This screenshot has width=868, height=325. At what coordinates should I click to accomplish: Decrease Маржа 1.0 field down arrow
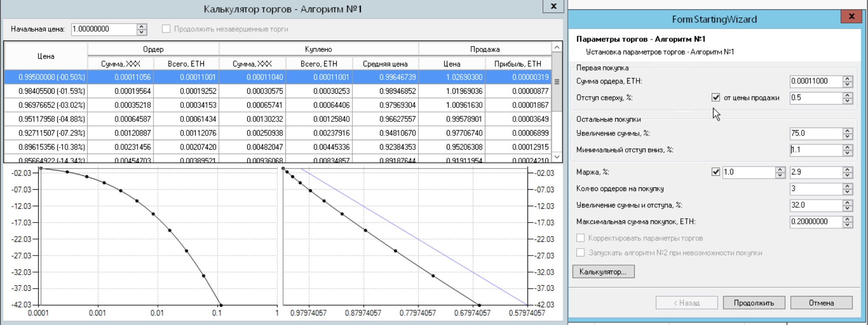780,175
